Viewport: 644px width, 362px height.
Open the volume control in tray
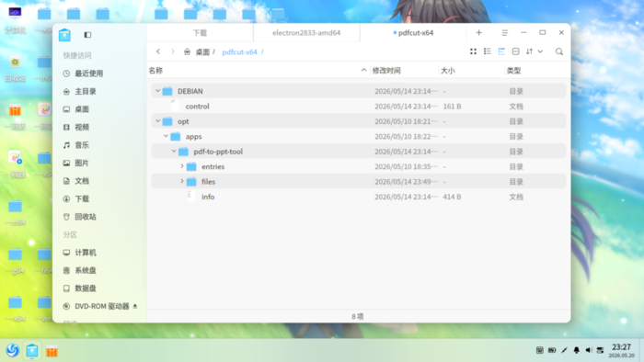point(588,350)
